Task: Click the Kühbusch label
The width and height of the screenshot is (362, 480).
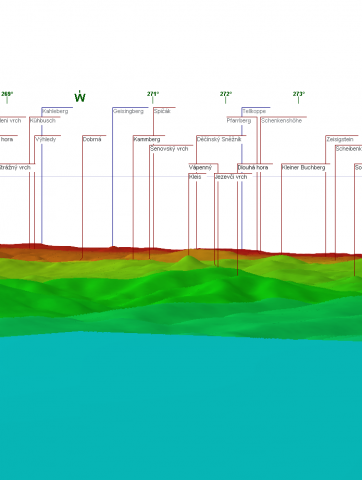Action: point(43,121)
